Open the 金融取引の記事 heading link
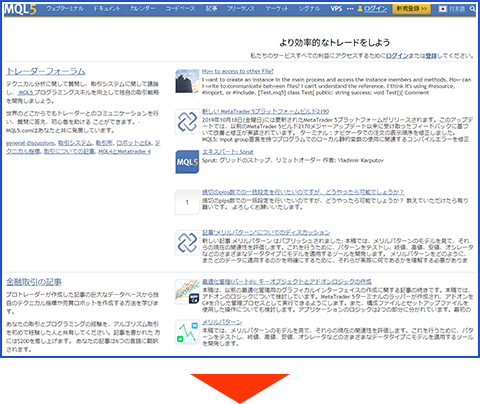Image resolution: width=480 pixels, height=404 pixels. [34, 282]
